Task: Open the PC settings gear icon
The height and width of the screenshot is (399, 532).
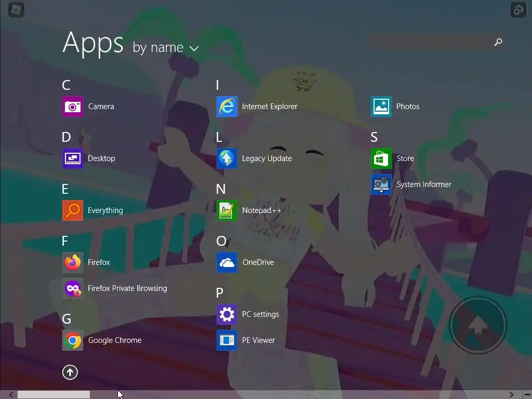Action: 227,314
